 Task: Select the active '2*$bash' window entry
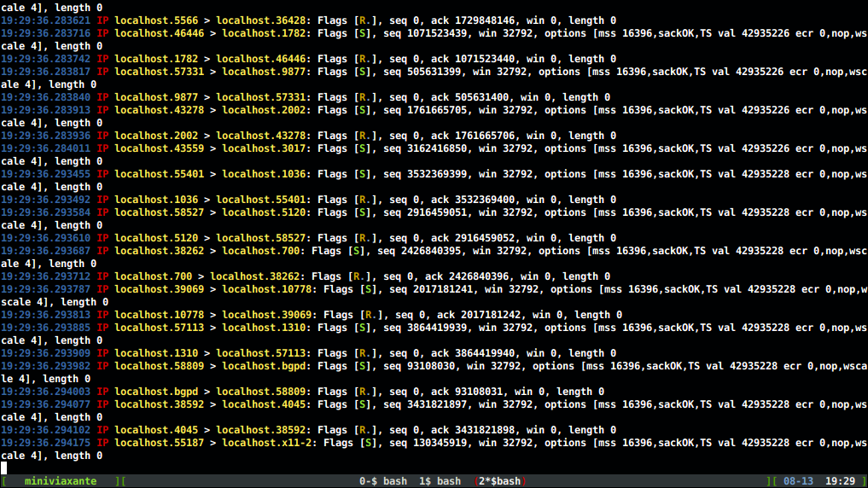tap(500, 481)
